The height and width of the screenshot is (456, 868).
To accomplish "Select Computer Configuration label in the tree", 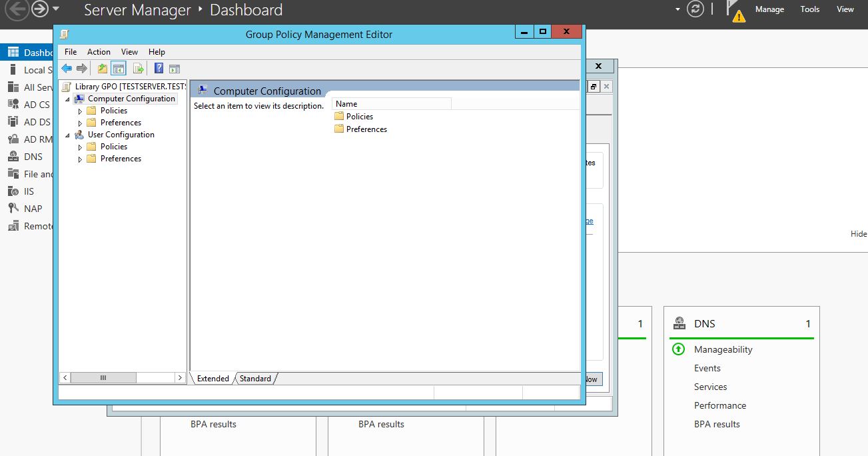I will 131,99.
